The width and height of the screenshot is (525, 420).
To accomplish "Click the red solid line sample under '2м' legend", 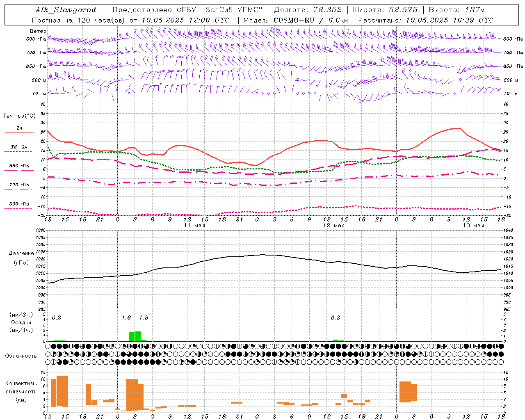I will tap(19, 132).
